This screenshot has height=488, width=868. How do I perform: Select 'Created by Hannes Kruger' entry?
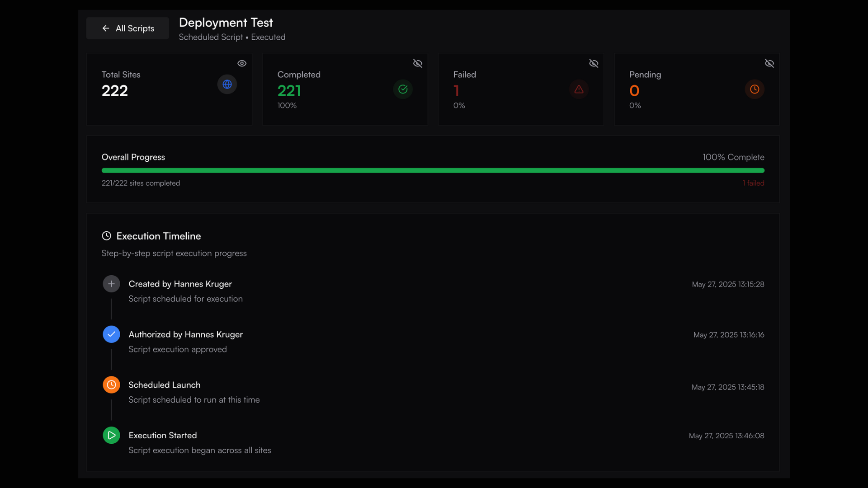click(x=180, y=284)
